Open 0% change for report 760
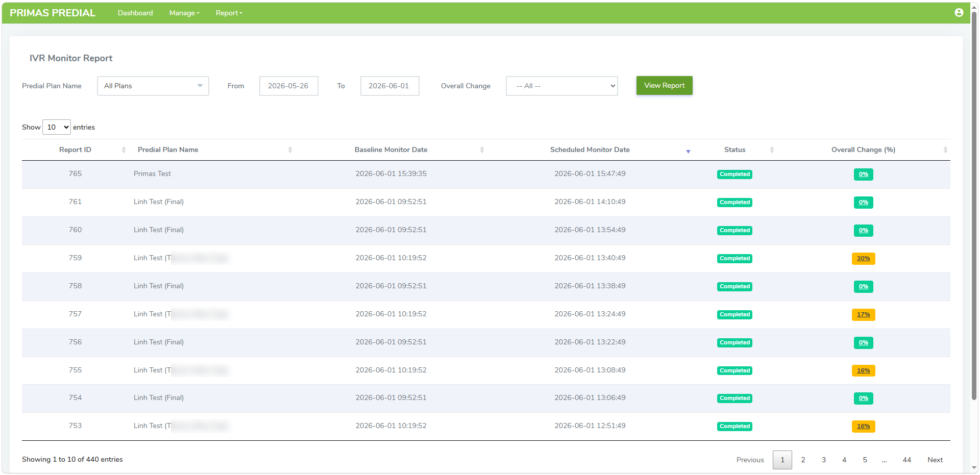The height and width of the screenshot is (475, 980). 863,231
